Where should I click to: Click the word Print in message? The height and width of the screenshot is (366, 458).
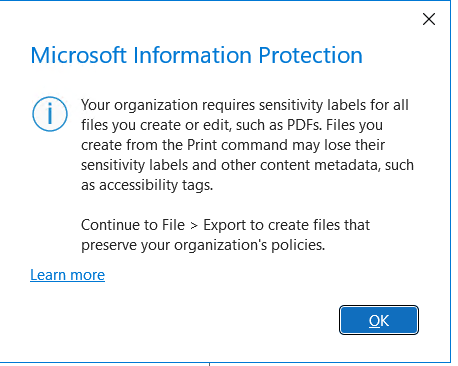202,145
